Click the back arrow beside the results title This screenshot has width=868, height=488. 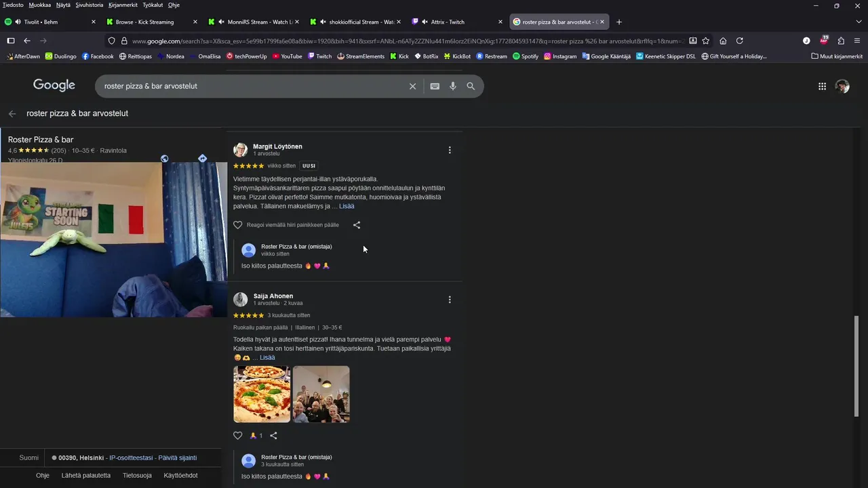point(12,113)
